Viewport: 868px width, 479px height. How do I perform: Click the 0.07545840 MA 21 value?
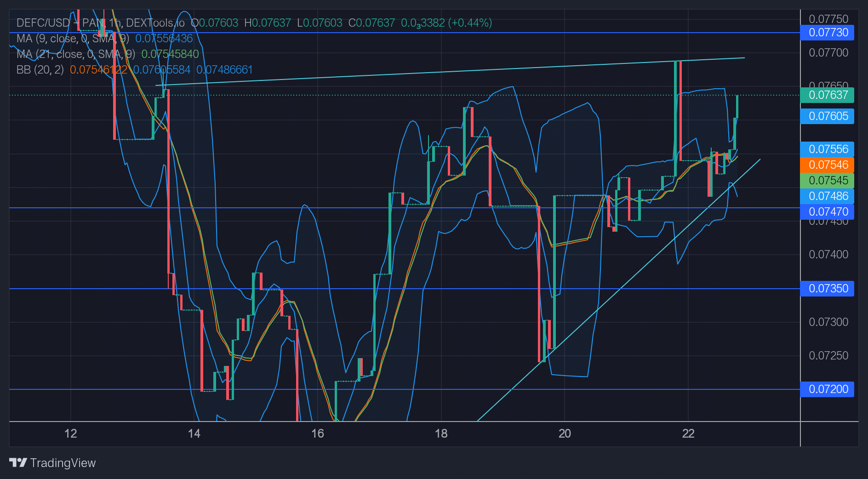click(170, 54)
